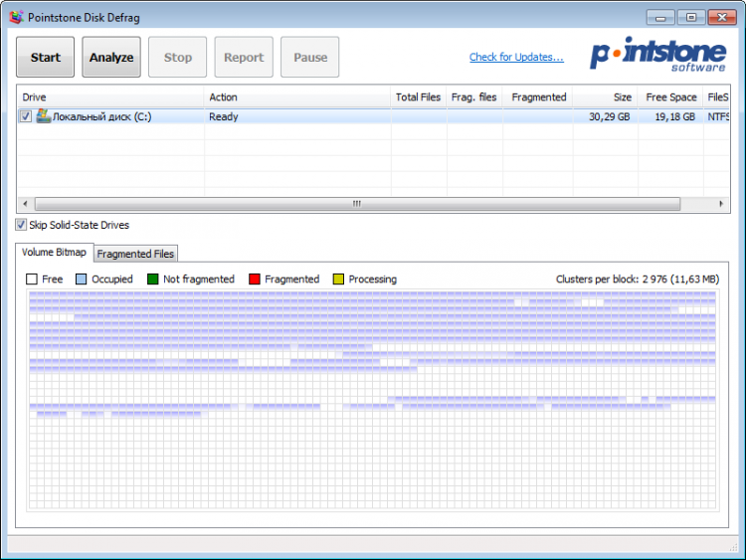Click the red Fragmented legend swatch

click(x=255, y=279)
